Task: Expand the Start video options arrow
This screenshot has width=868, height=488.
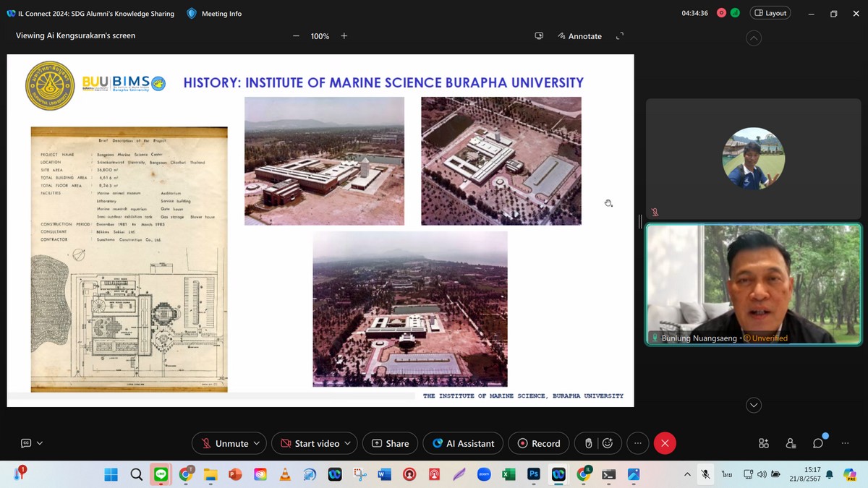Action: (347, 443)
